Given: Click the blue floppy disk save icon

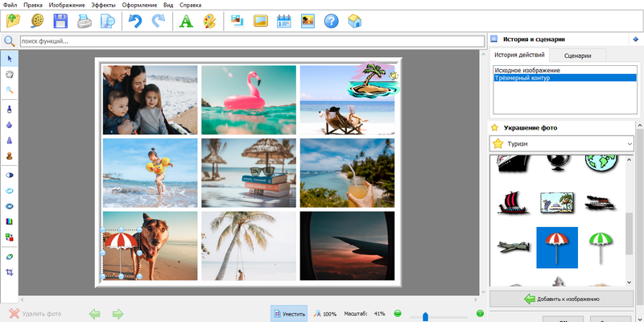Looking at the screenshot, I should click(60, 21).
